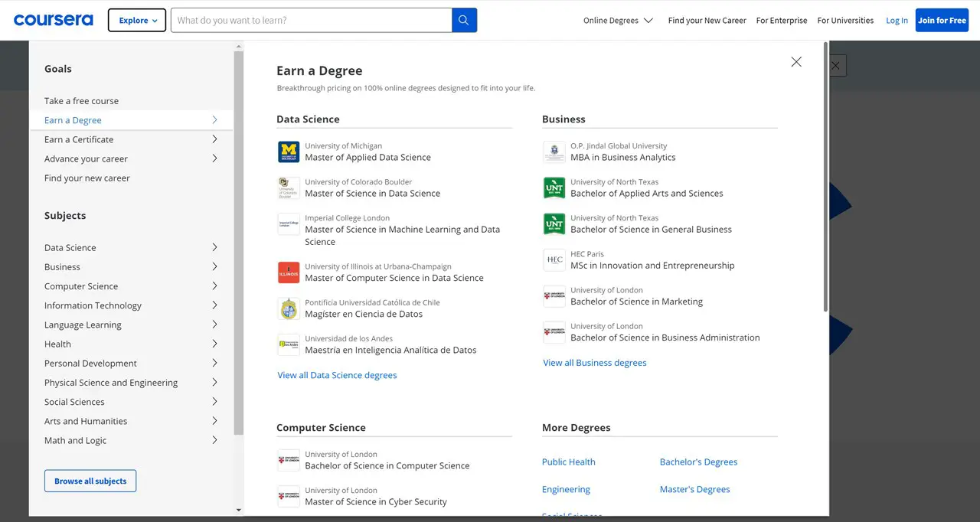Open Find your New Career link
This screenshot has height=522, width=980.
coord(707,21)
